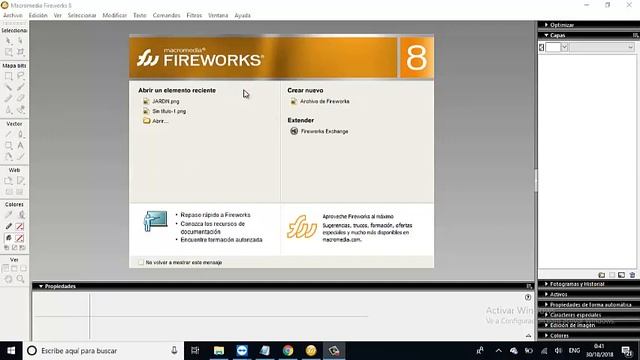Pick the Knife tool

point(20,156)
